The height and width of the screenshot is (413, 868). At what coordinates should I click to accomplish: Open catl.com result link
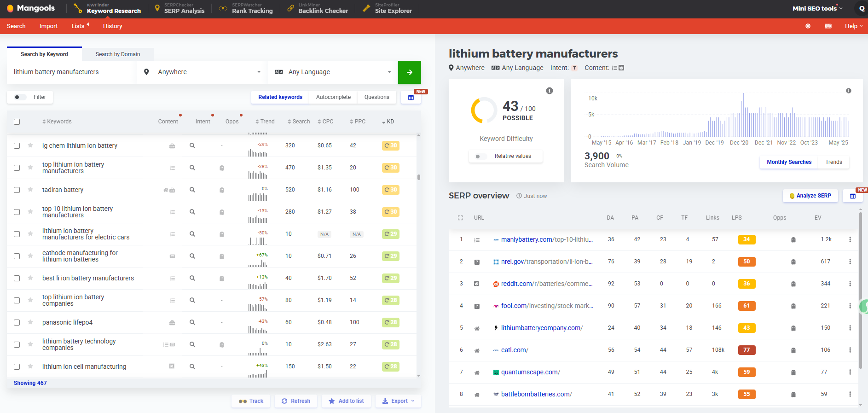tap(515, 350)
